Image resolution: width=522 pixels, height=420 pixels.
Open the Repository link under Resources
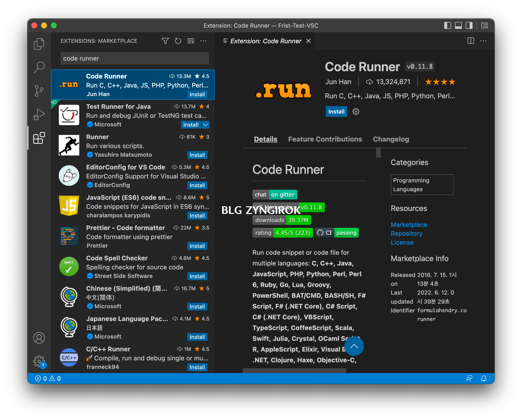(407, 233)
